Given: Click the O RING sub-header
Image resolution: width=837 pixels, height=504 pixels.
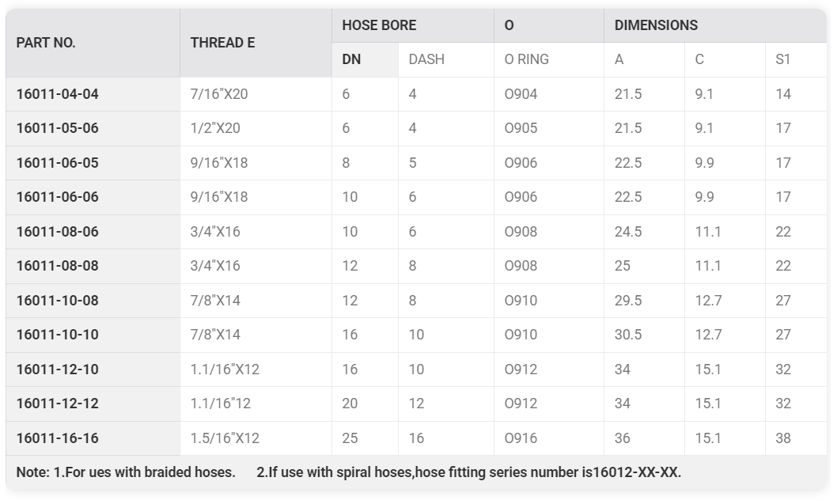Looking at the screenshot, I should pos(549,59).
